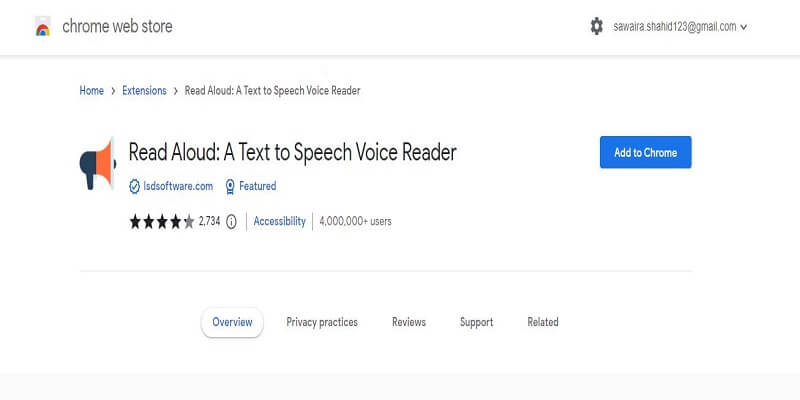Viewport: 800px width, 400px height.
Task: Open the Extensions breadcrumb link
Action: pyautogui.click(x=144, y=91)
